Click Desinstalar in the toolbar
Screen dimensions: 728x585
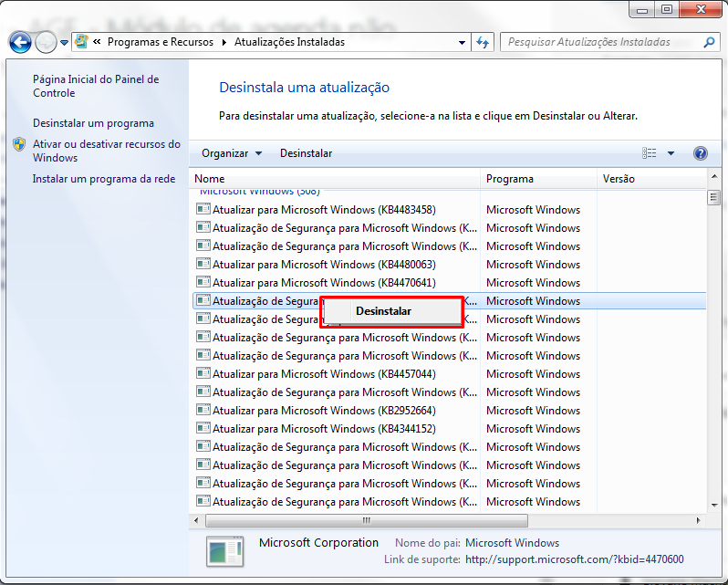click(x=306, y=153)
